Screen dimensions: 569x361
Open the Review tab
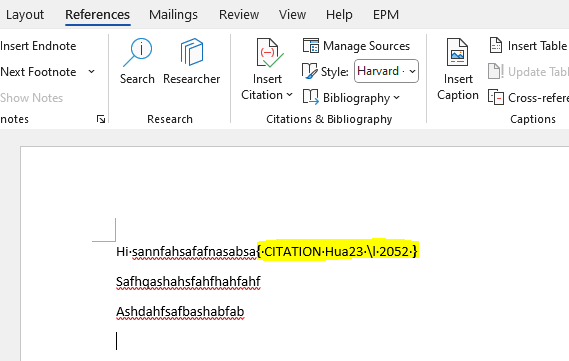point(239,15)
